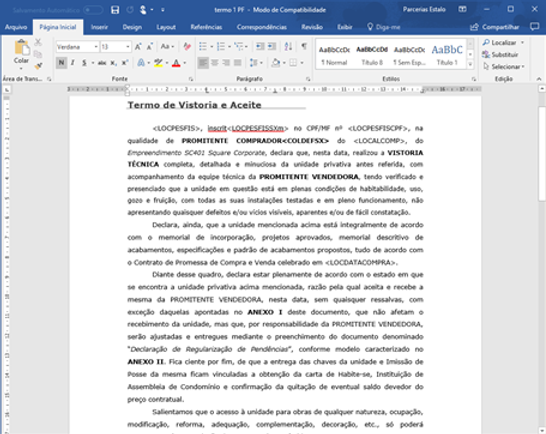The image size is (546, 434).
Task: Expand the styles gallery with the More arrow
Action: tap(470, 64)
